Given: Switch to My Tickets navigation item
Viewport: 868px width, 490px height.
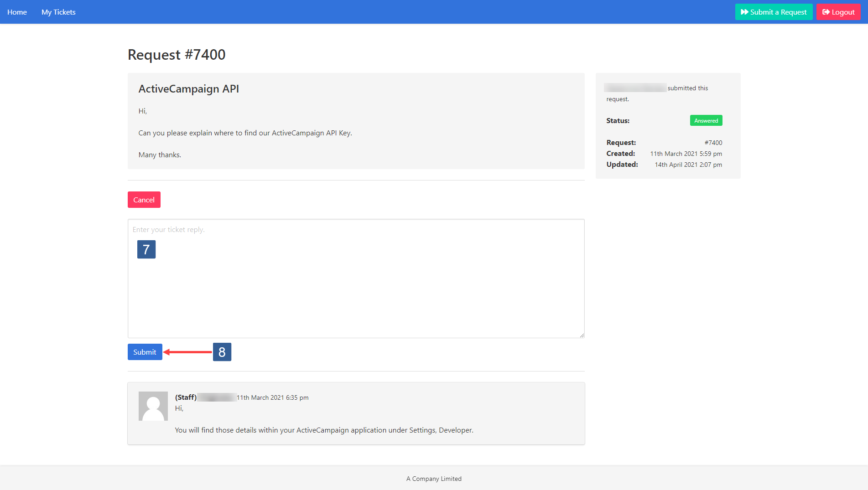Looking at the screenshot, I should coord(58,12).
